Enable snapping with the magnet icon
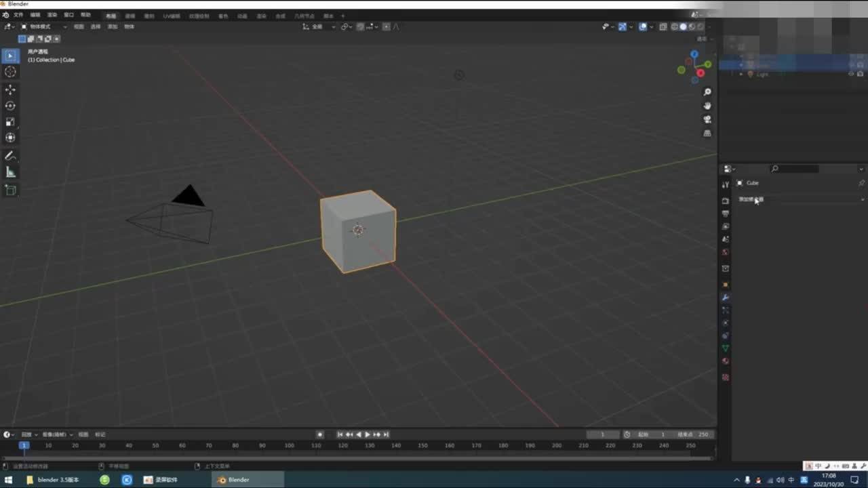 click(343, 26)
